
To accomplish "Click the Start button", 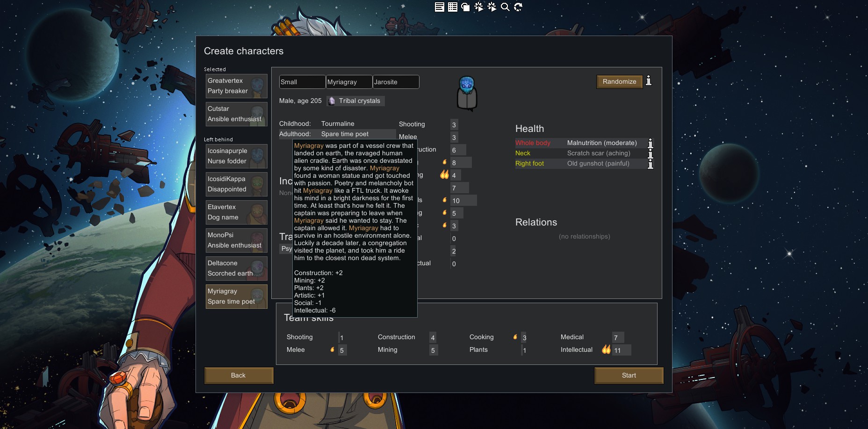I will [629, 375].
